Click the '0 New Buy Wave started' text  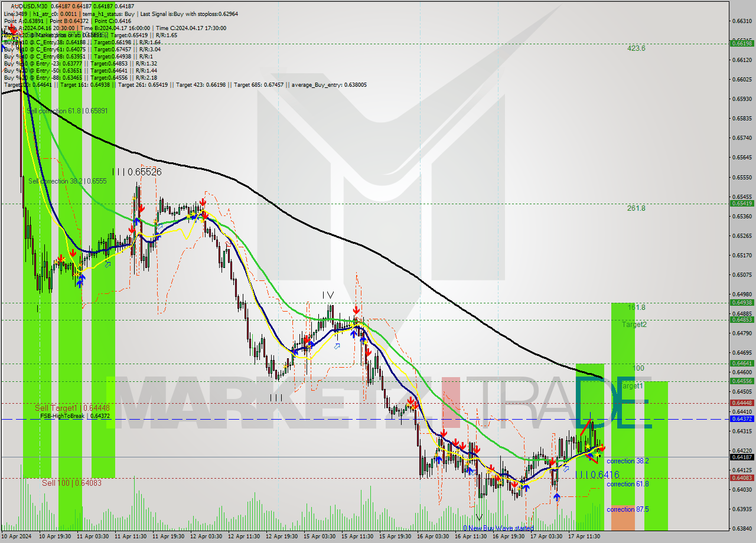(x=498, y=528)
